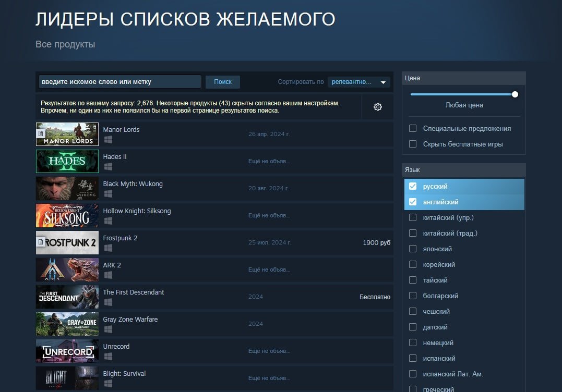Click Windows platform icon under Hades II

click(108, 167)
